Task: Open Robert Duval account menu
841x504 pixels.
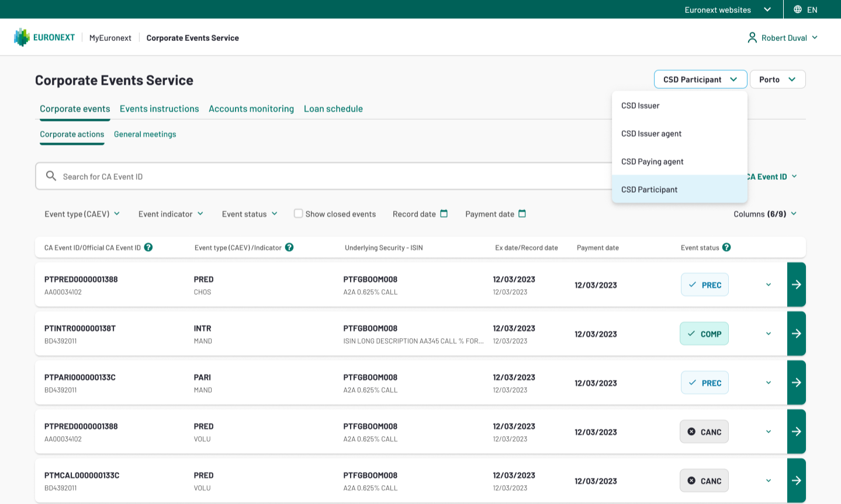Action: click(783, 37)
